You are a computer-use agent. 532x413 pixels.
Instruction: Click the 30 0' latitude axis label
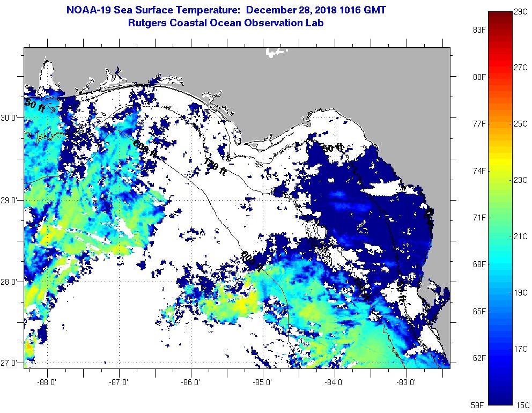pyautogui.click(x=11, y=117)
